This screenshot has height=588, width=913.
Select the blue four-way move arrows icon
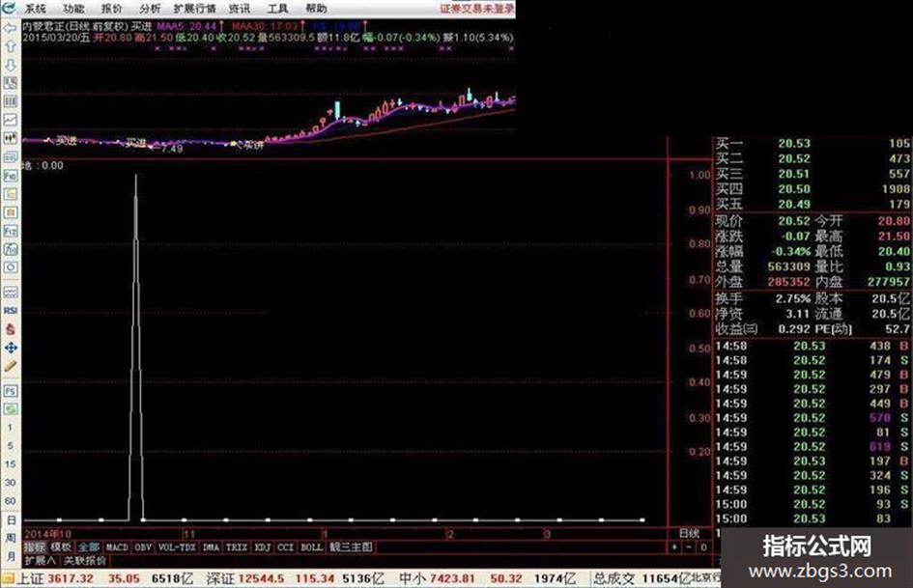click(10, 348)
